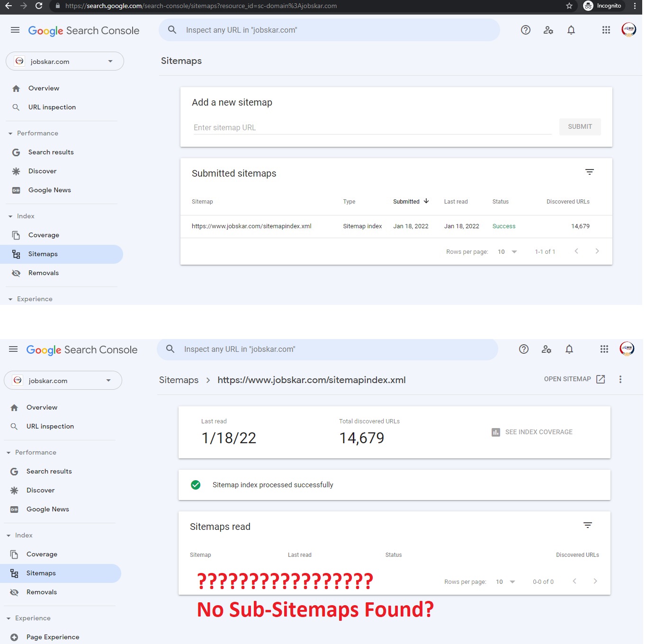Viewport: 646px width, 644px height.
Task: Click help icon on sitemapindex.xml details page
Action: [x=524, y=349]
